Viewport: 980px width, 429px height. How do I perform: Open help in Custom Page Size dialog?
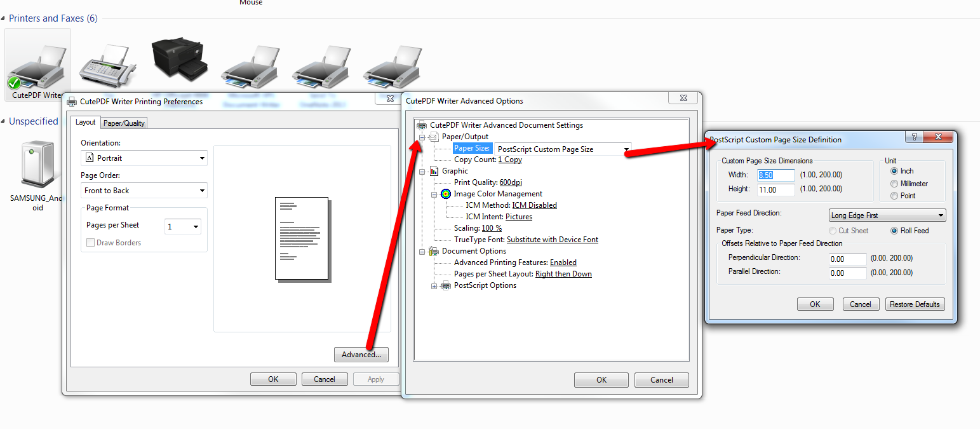click(x=914, y=137)
